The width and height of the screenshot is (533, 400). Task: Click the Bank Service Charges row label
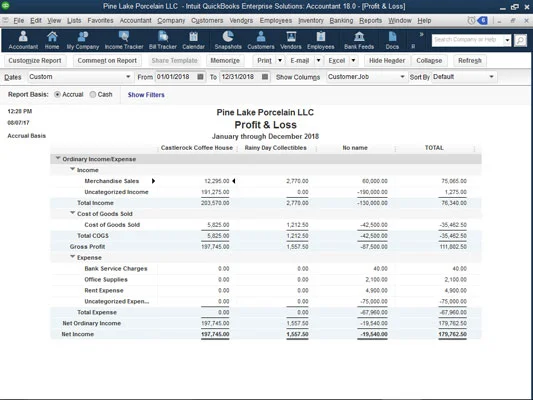click(116, 269)
